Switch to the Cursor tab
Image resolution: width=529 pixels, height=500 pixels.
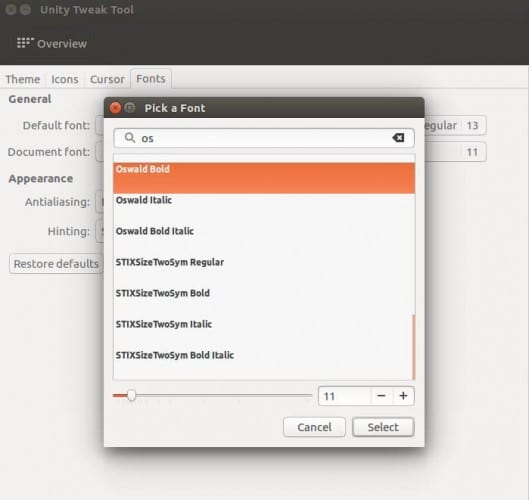click(x=107, y=79)
